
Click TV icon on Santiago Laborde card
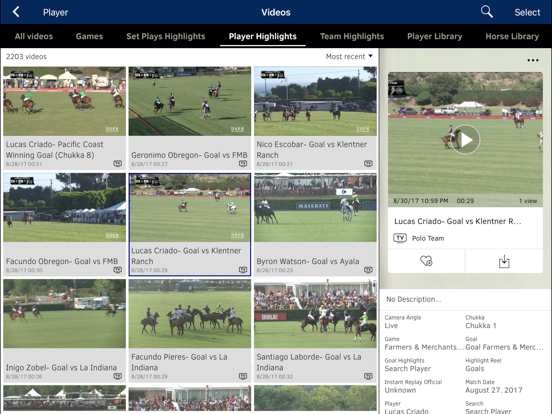[368, 376]
